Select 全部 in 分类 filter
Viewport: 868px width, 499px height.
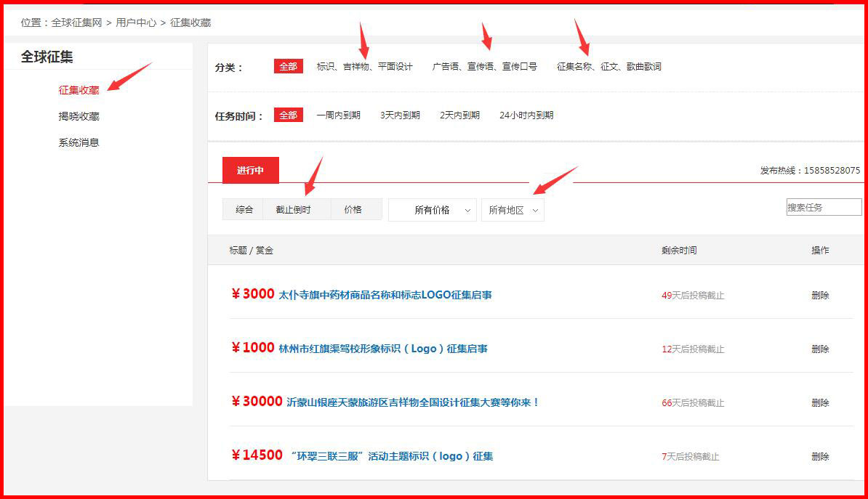pyautogui.click(x=289, y=66)
